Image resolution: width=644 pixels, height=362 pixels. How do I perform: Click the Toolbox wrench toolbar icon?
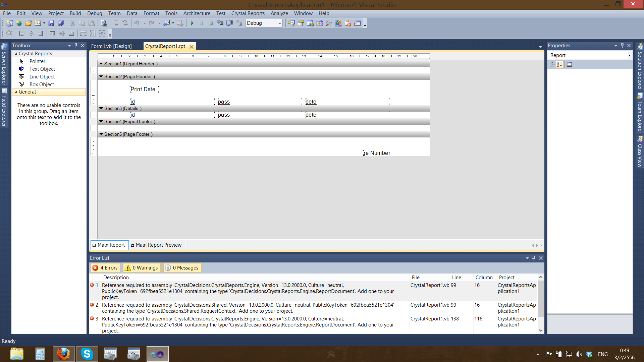coord(329,23)
